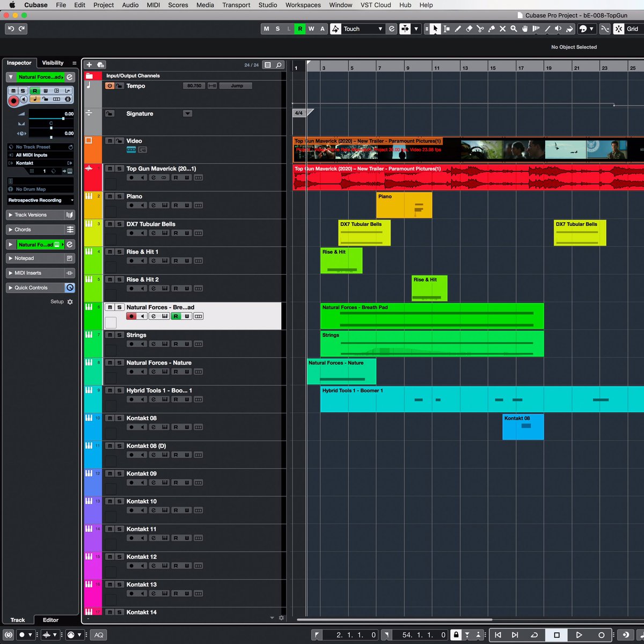
Task: Select the Mute X tool
Action: [x=503, y=29]
